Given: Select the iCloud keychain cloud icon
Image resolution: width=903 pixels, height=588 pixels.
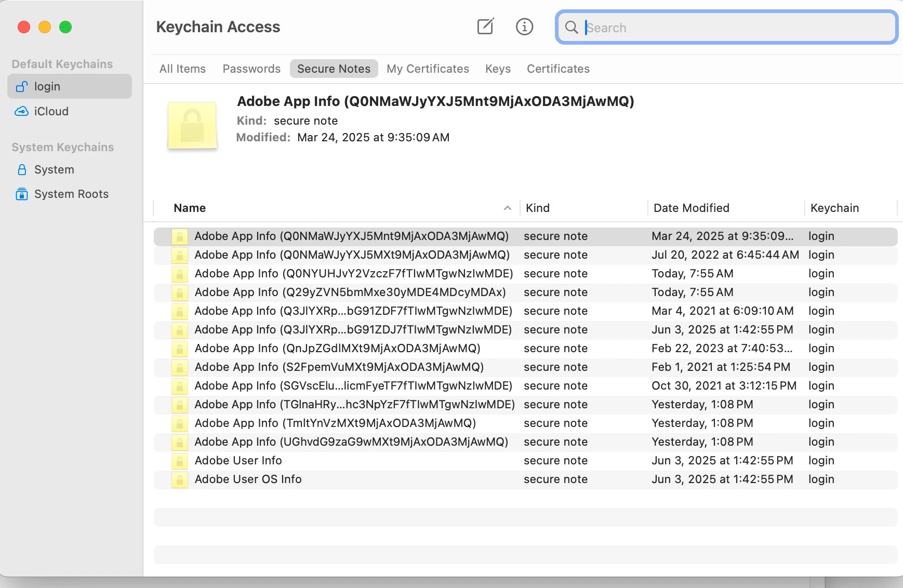Looking at the screenshot, I should tap(21, 111).
